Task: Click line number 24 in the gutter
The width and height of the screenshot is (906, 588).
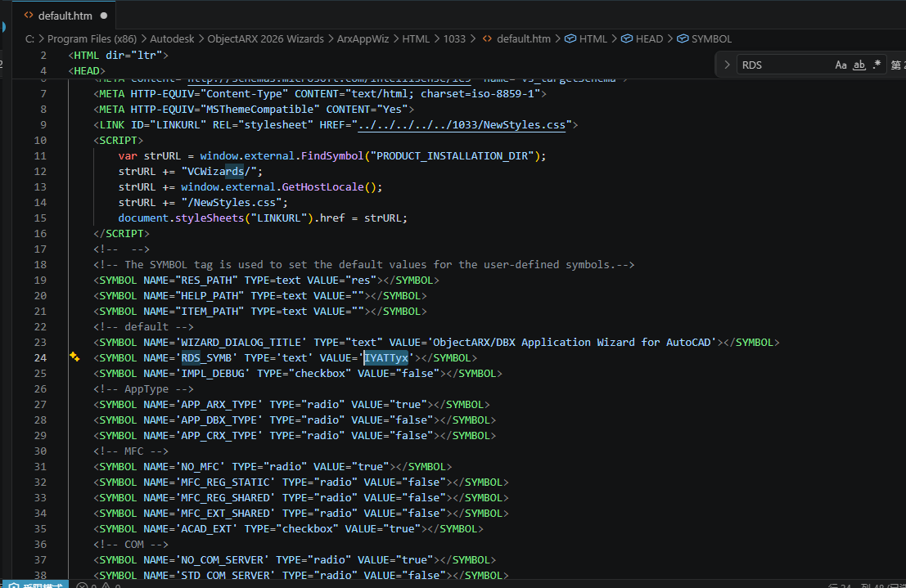Action: (x=41, y=357)
